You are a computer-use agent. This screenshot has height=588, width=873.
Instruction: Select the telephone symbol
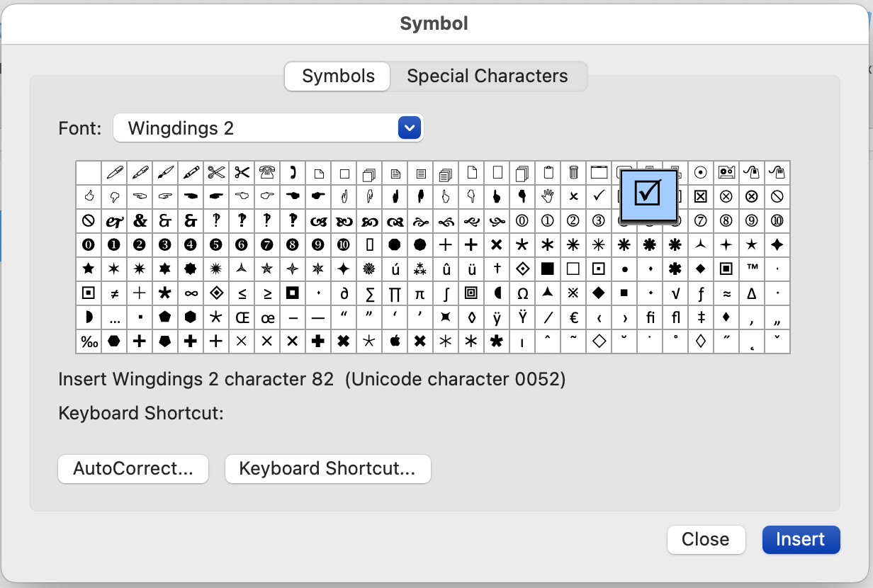tap(268, 172)
